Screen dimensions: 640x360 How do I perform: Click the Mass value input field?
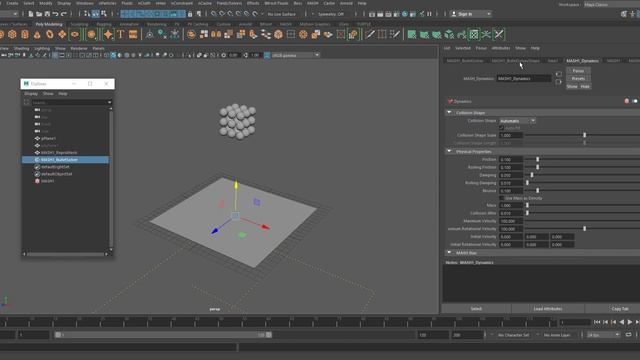point(511,205)
